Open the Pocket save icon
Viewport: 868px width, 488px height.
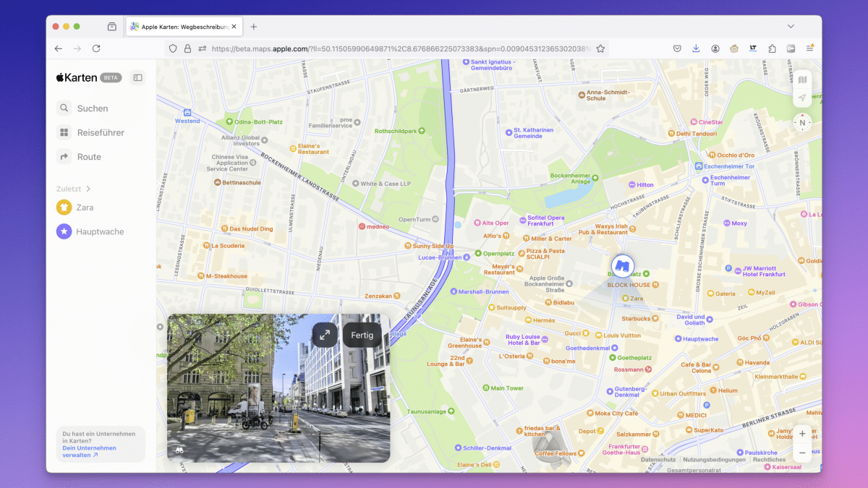(x=677, y=48)
